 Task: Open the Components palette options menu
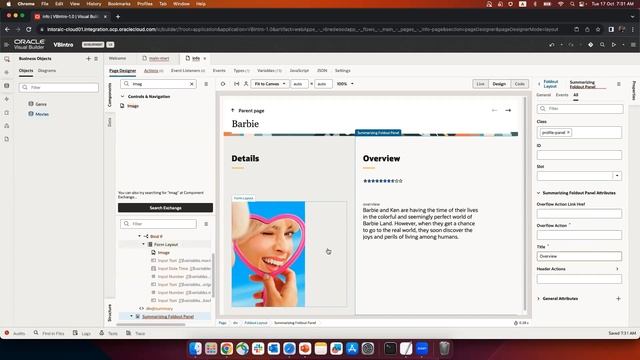(x=206, y=84)
